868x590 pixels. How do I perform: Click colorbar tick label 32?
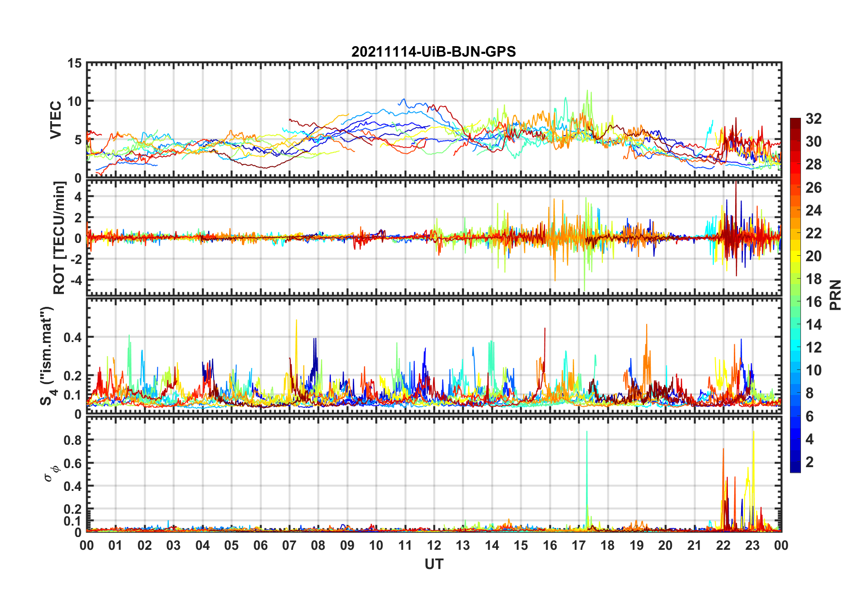814,119
